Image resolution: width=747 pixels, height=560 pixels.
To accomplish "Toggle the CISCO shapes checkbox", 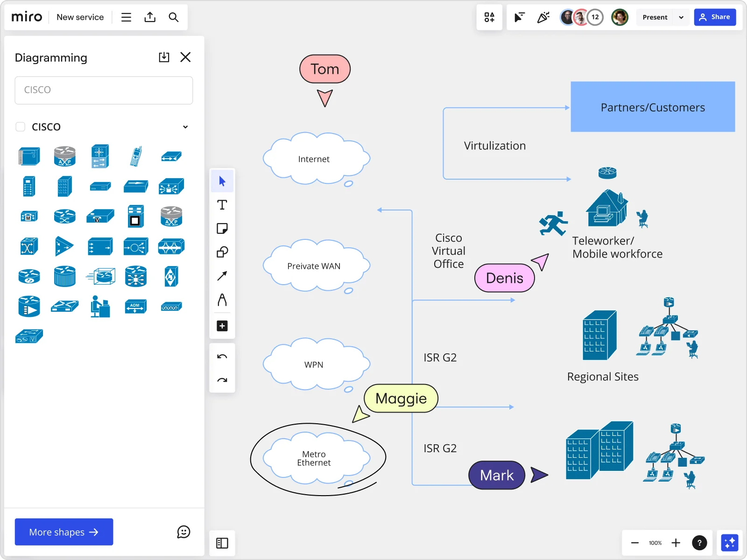I will [20, 126].
